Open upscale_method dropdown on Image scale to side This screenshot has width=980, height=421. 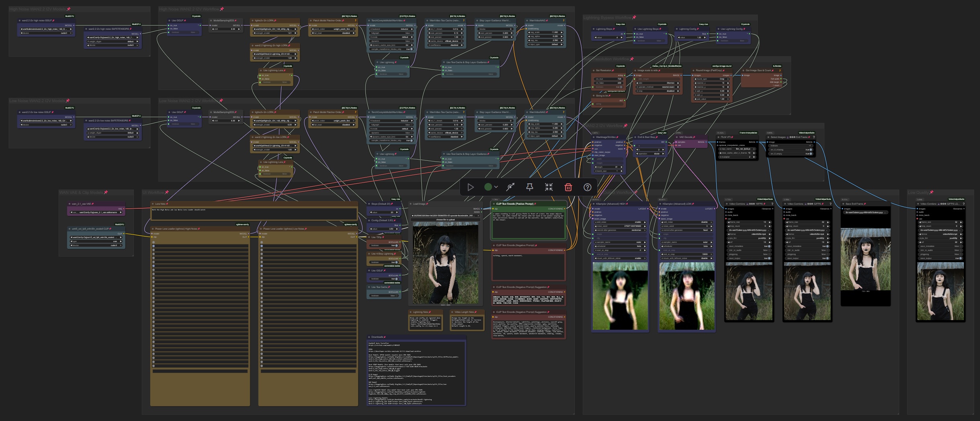[x=657, y=87]
